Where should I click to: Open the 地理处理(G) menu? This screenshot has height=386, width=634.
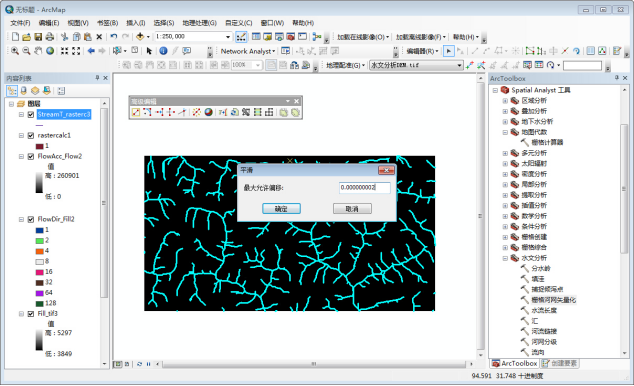pyautogui.click(x=199, y=23)
